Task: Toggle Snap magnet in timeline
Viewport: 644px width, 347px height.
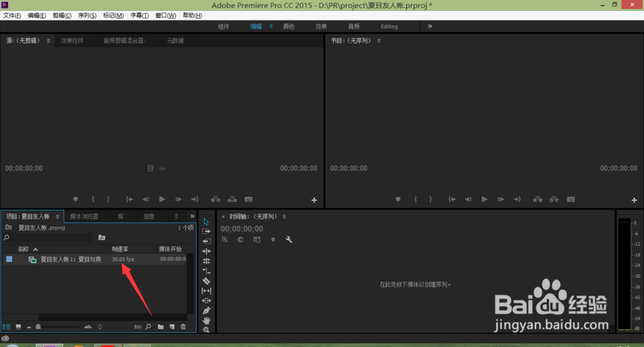Action: [241, 239]
